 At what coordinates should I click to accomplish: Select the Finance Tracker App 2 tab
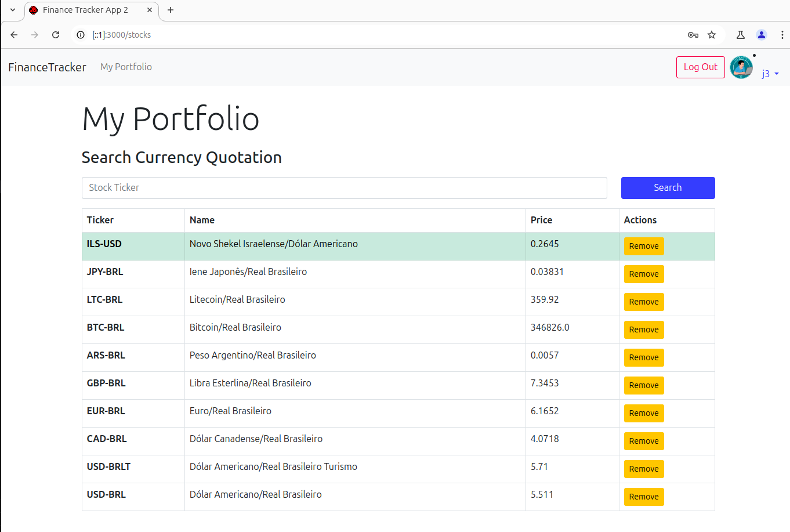coord(92,10)
